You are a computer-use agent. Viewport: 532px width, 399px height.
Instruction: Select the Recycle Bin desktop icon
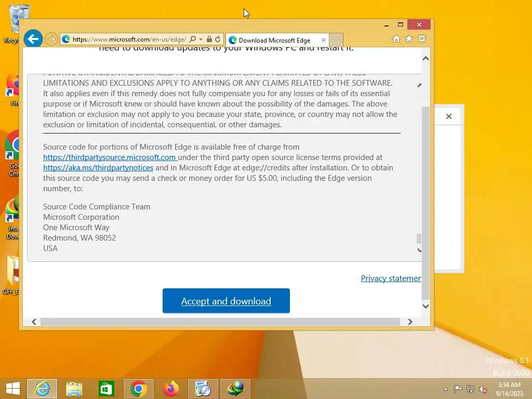pos(14,24)
